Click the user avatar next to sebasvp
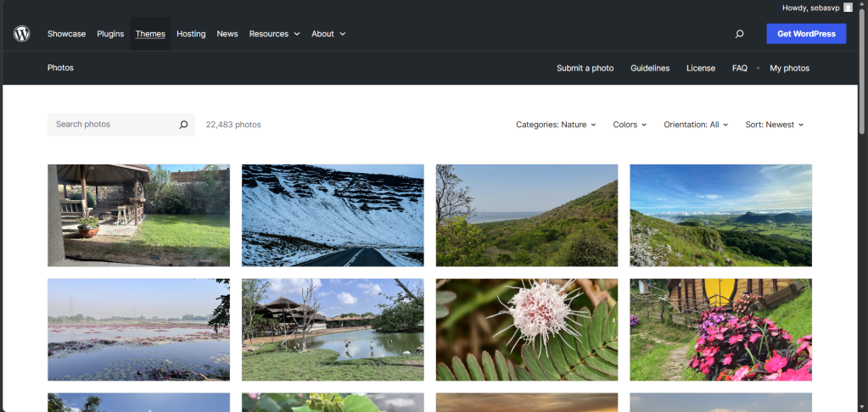This screenshot has width=868, height=412. click(x=848, y=8)
